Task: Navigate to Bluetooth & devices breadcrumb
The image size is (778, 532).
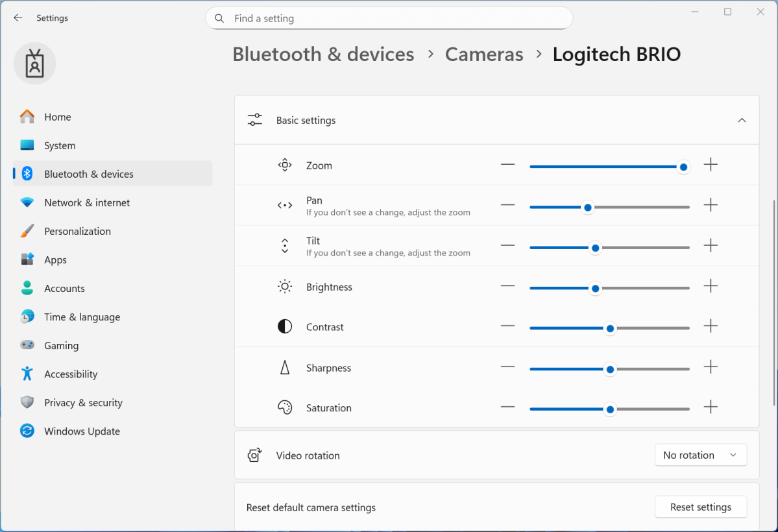Action: (323, 54)
